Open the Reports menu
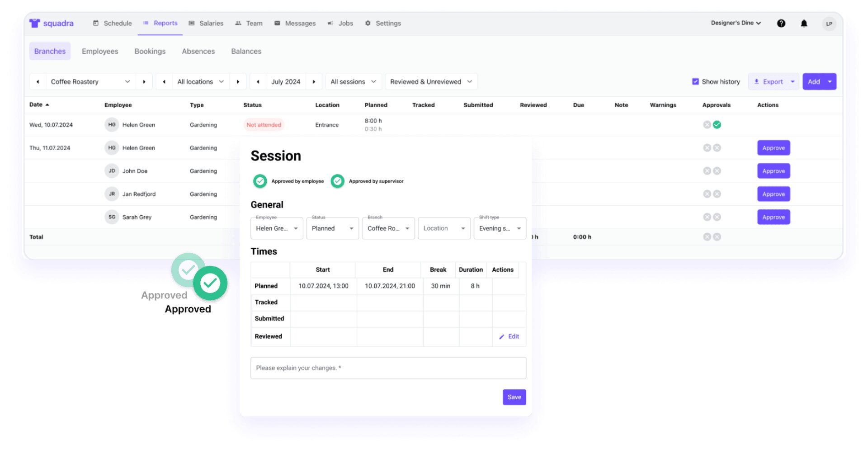 [160, 23]
